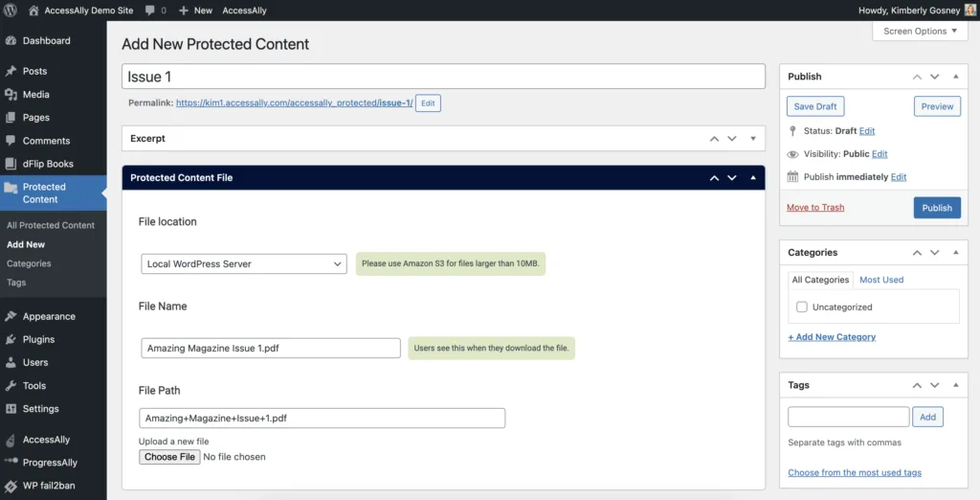980x500 pixels.
Task: Click the Protected Content folder icon
Action: coord(11,187)
